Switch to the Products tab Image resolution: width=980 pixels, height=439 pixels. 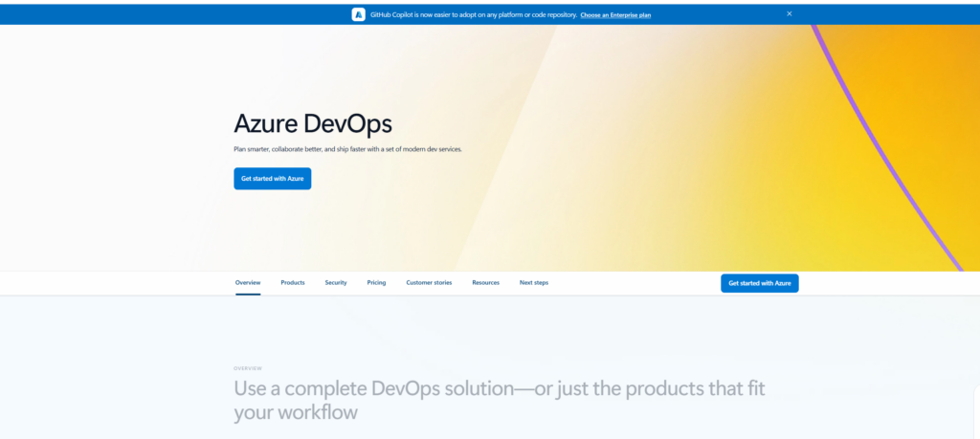[293, 283]
